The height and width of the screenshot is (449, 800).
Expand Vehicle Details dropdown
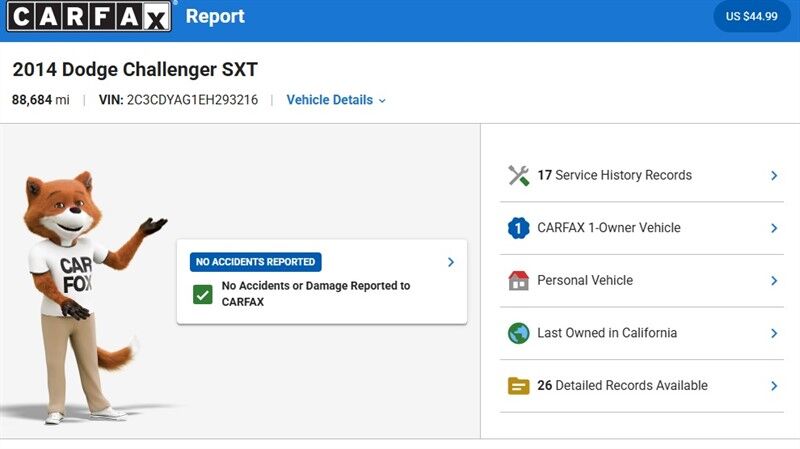point(336,100)
